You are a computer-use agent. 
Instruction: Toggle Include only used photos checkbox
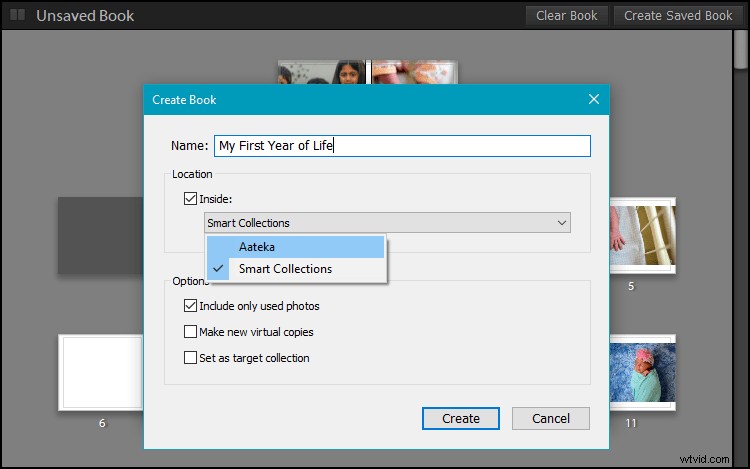click(x=190, y=305)
